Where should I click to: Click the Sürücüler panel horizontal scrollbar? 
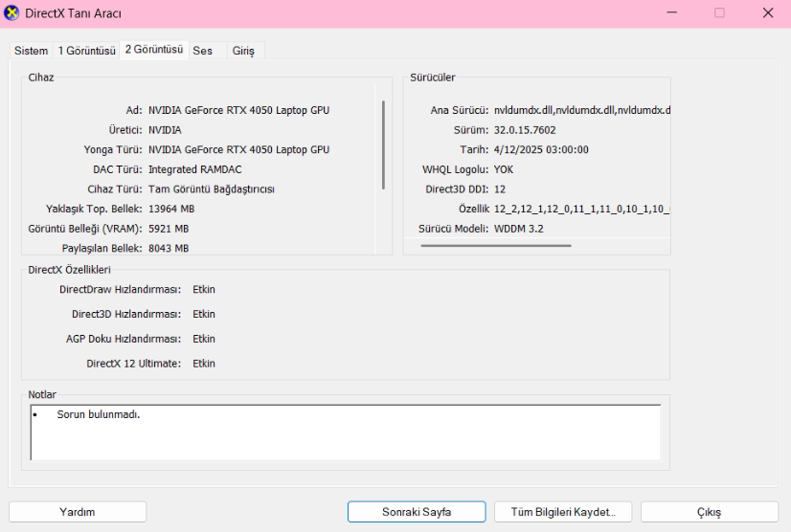pos(496,246)
